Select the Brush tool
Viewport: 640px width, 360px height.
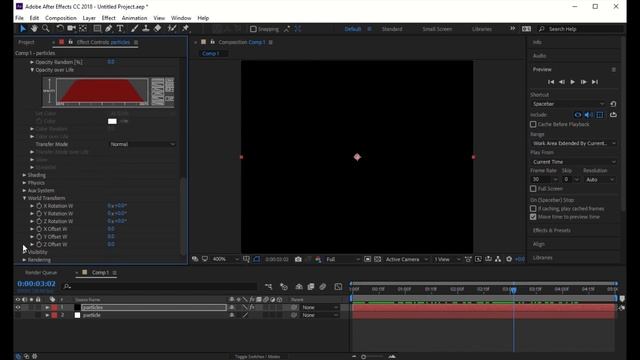[x=134, y=29]
